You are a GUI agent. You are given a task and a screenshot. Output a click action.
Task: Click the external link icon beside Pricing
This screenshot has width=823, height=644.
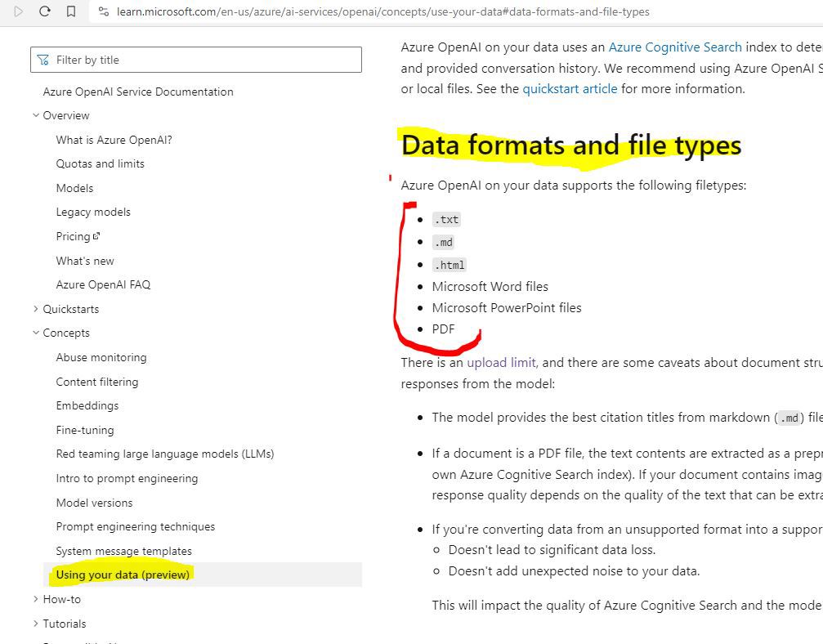96,236
